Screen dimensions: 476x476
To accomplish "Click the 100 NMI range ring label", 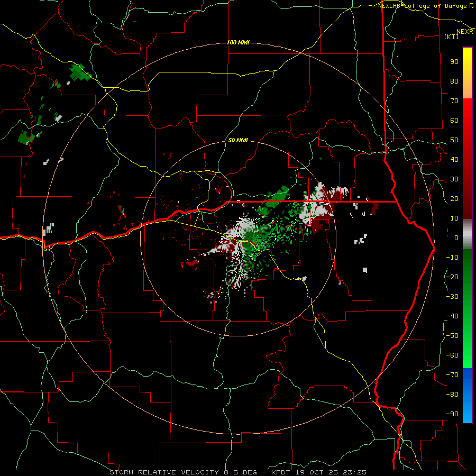I will pyautogui.click(x=238, y=42).
